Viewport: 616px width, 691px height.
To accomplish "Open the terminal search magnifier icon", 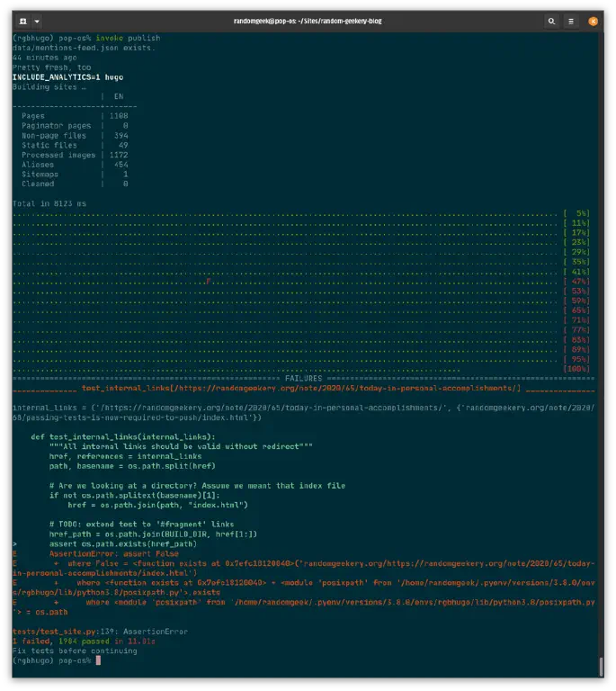I will pos(551,21).
